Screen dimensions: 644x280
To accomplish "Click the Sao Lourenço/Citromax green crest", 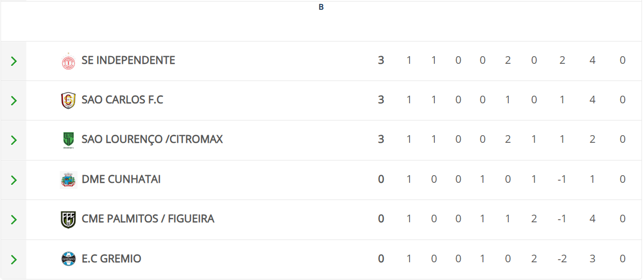I will point(68,140).
